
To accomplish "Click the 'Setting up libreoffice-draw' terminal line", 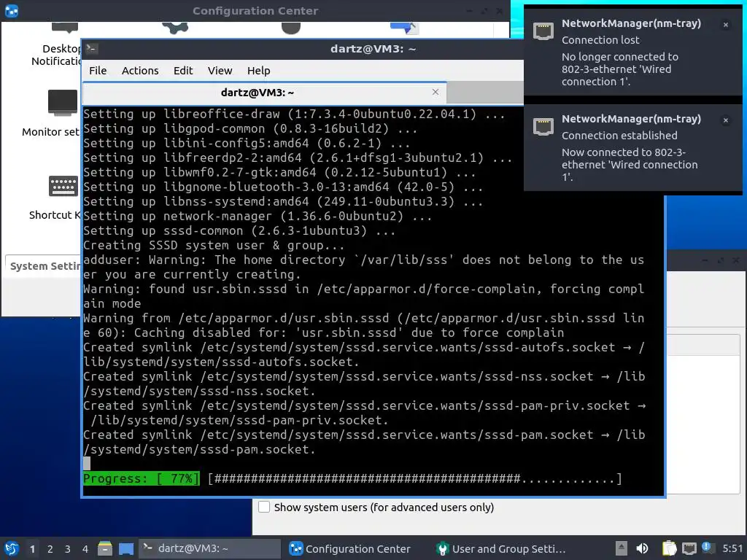I will coord(294,114).
